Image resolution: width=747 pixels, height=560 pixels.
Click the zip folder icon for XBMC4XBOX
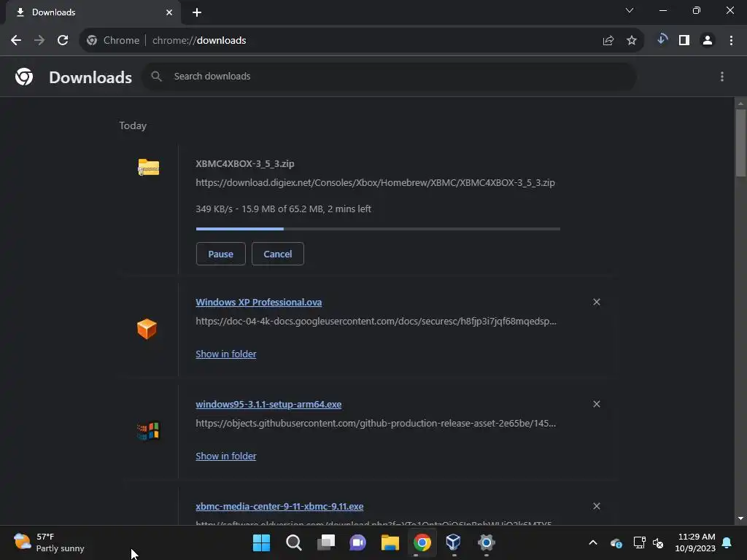(149, 167)
